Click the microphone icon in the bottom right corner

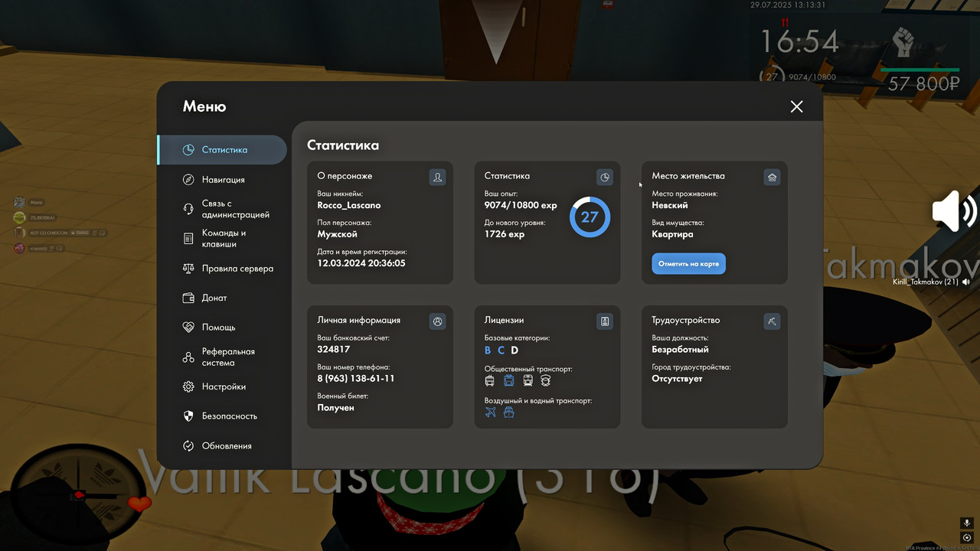click(x=967, y=523)
